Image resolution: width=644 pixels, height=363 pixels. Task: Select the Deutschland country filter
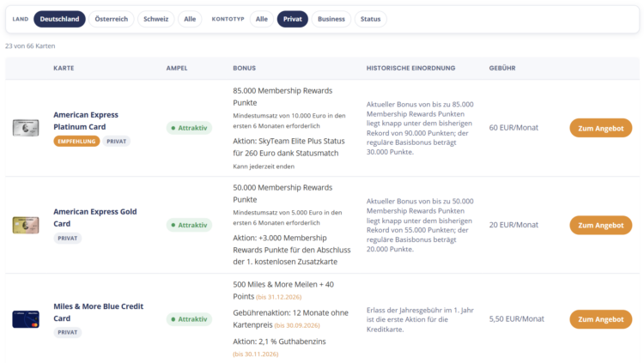pos(59,19)
